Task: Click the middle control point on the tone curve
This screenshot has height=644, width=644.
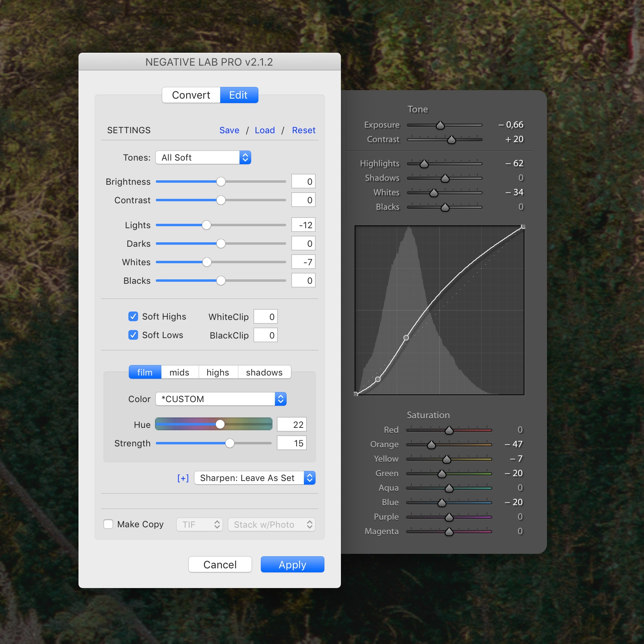Action: tap(406, 338)
